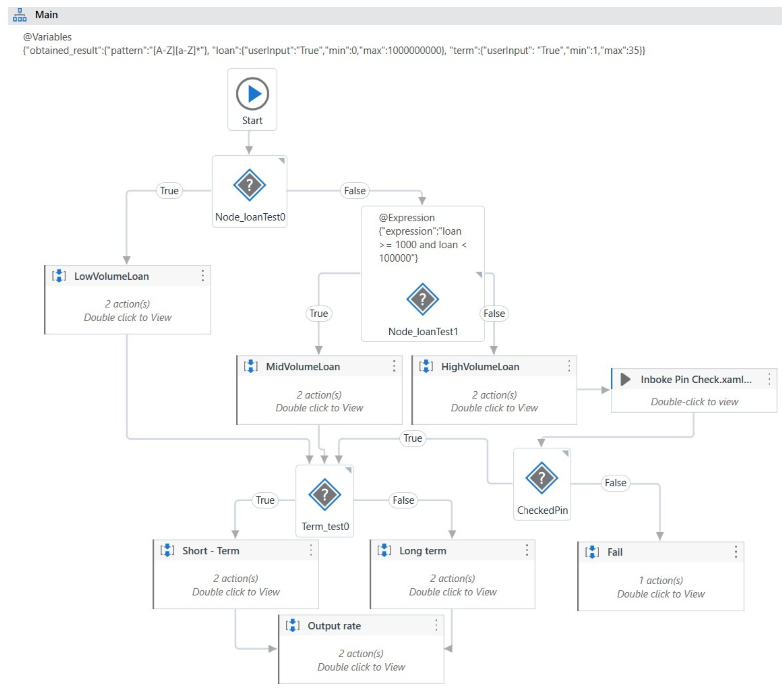The height and width of the screenshot is (689, 784).
Task: Open the MidVolumeLoan three-dot options menu
Action: [x=394, y=366]
